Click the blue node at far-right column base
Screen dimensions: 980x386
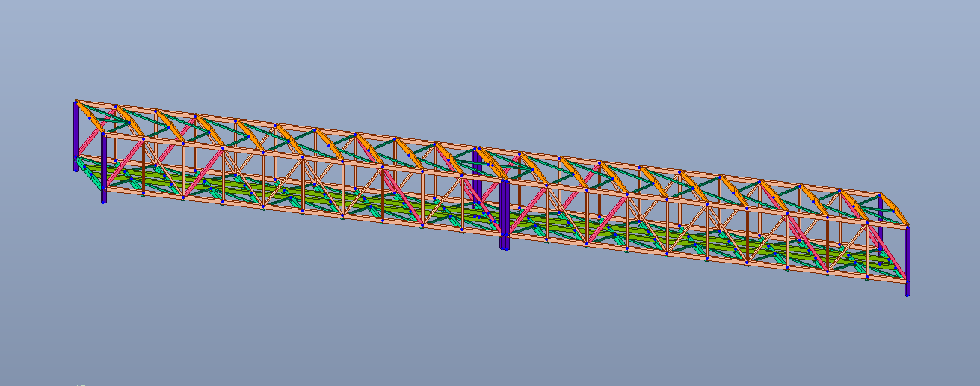pyautogui.click(x=907, y=293)
